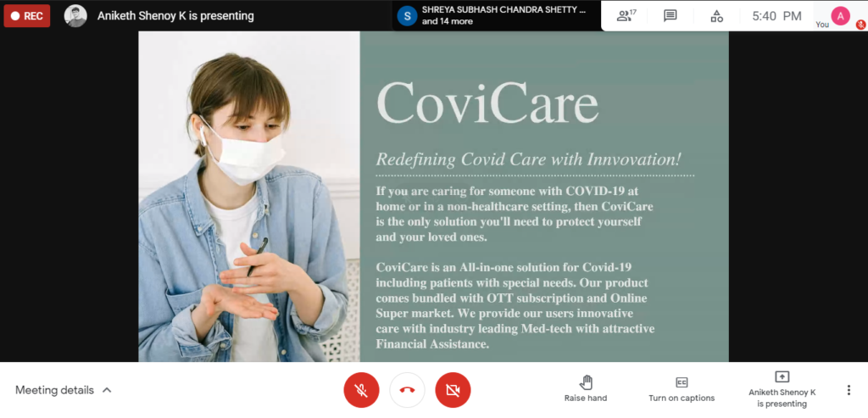Click the red REC recording indicator
This screenshot has width=868, height=418.
coord(27,16)
